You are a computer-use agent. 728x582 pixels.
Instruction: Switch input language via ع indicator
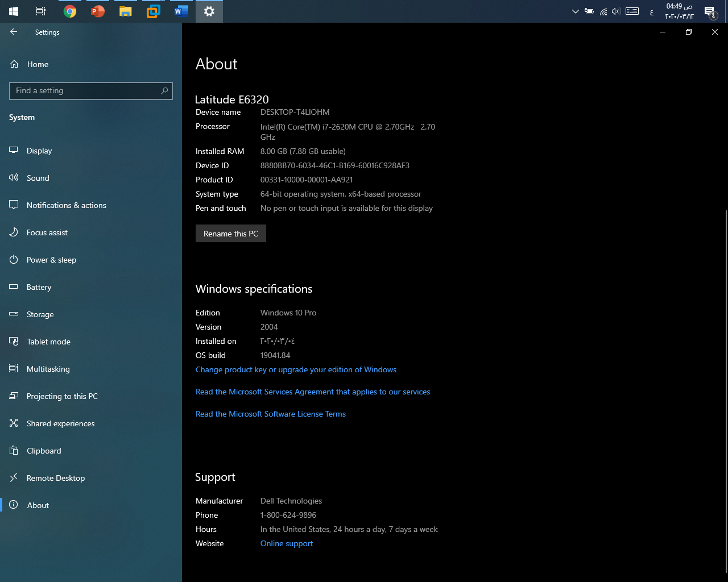tap(652, 11)
